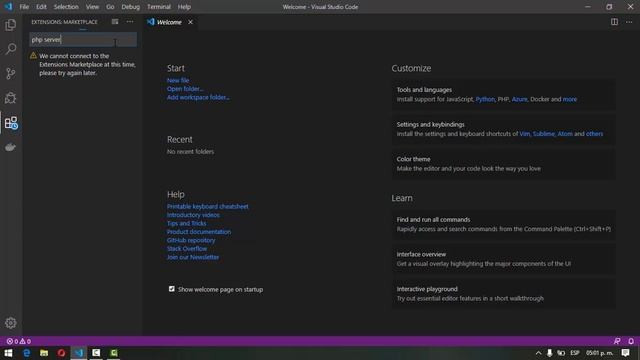Open Opera browser from taskbar
The height and width of the screenshot is (360, 640).
pyautogui.click(x=61, y=353)
